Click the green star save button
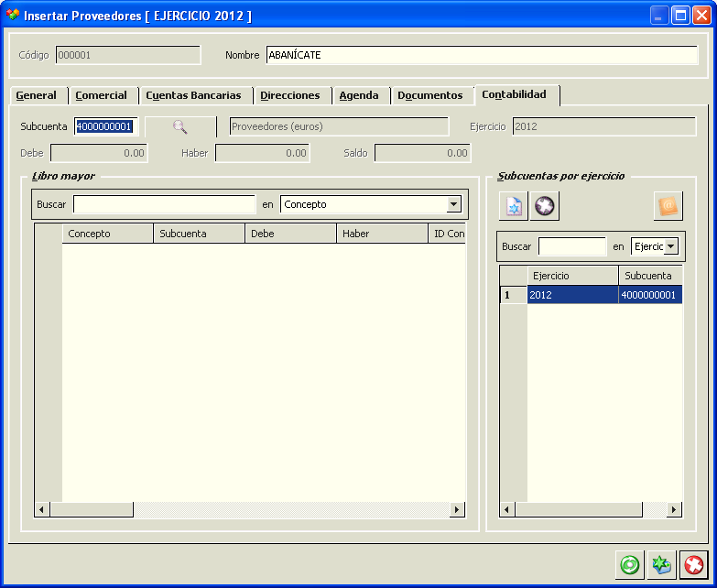Image resolution: width=717 pixels, height=588 pixels. pos(662,565)
